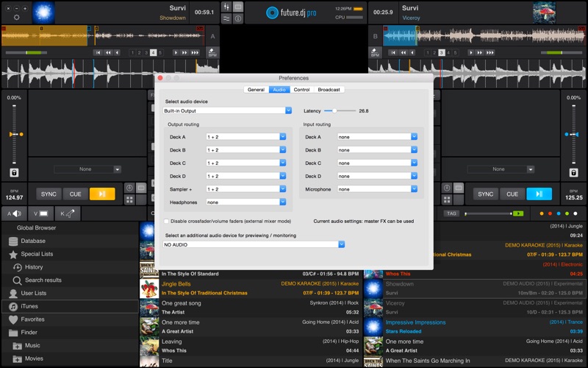
Task: Select the karaoke microphone icon labeled K
Action: [67, 213]
